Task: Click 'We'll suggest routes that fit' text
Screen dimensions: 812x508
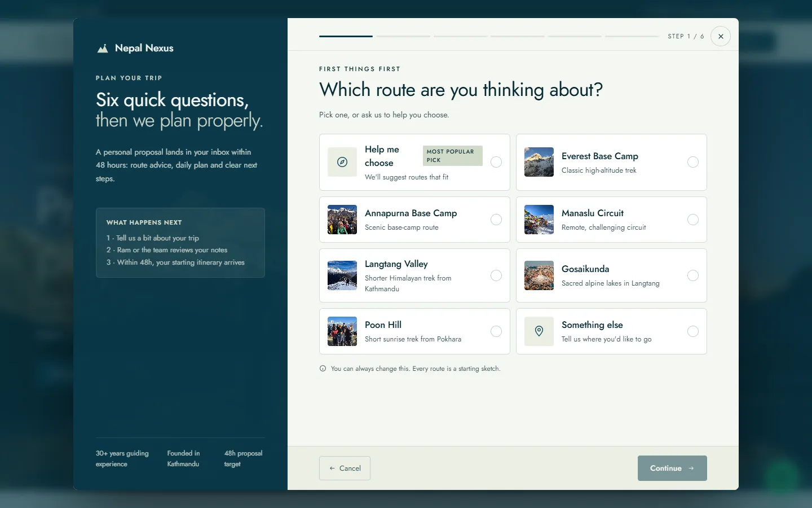Action: pyautogui.click(x=407, y=177)
